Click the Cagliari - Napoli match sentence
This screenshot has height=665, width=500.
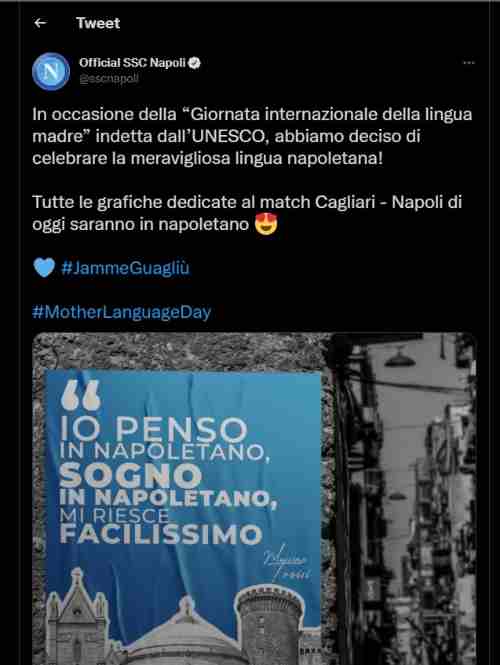point(247,213)
